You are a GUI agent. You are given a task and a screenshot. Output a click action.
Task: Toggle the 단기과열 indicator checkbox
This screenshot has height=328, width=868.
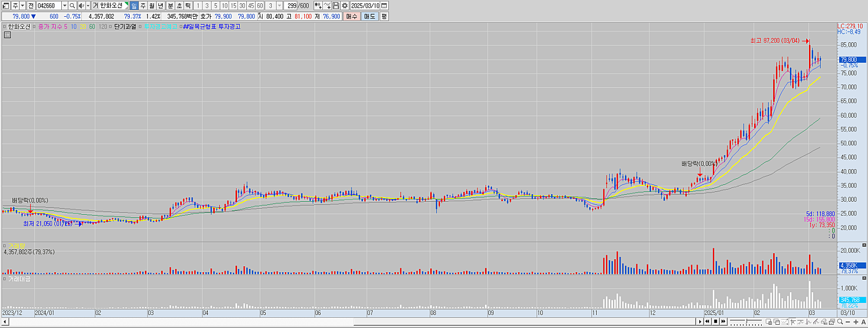click(x=111, y=27)
